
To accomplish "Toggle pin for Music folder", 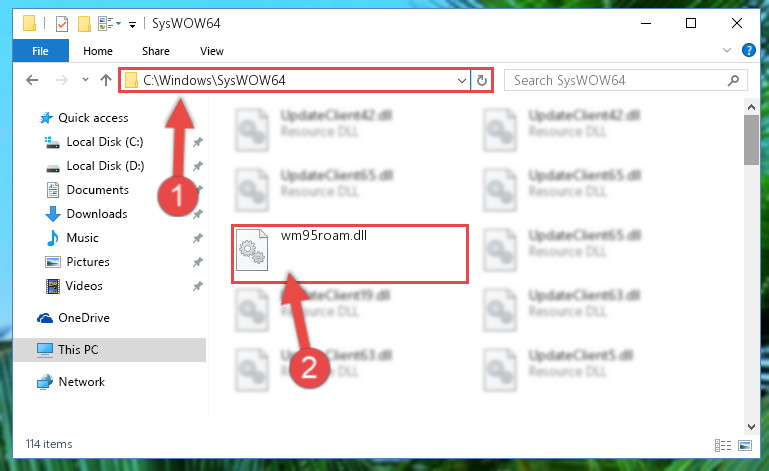I will [198, 238].
